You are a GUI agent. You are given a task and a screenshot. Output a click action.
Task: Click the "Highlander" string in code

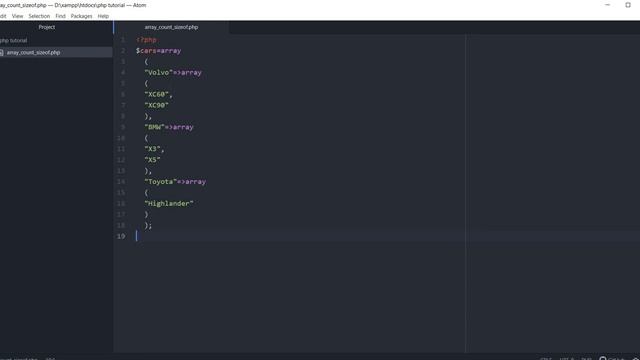pos(169,204)
